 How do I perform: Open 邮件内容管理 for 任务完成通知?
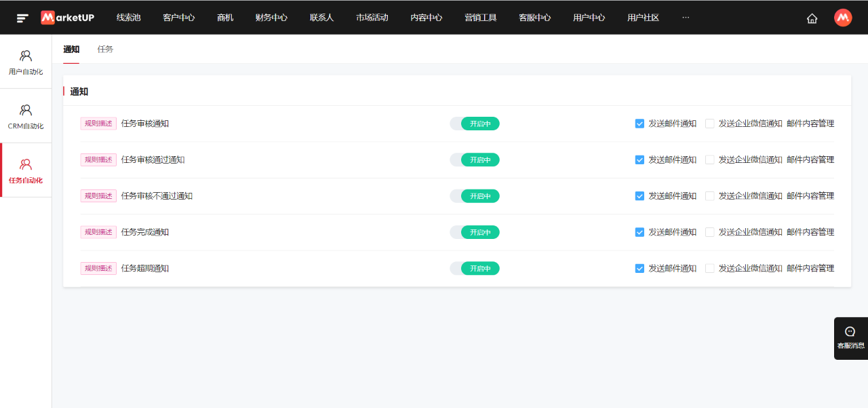point(810,232)
